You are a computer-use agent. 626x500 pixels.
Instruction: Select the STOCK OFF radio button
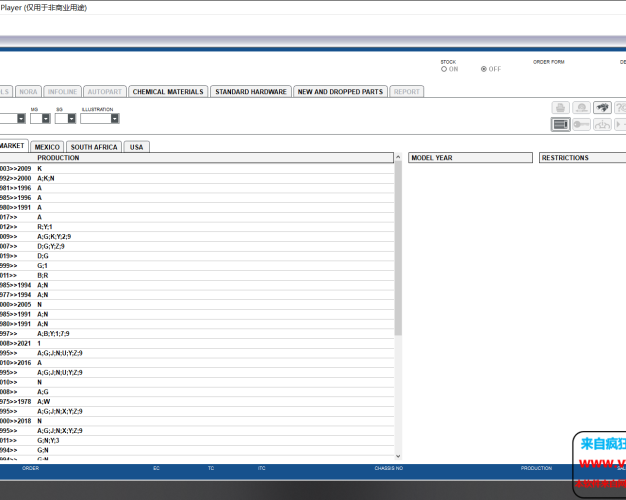click(484, 69)
